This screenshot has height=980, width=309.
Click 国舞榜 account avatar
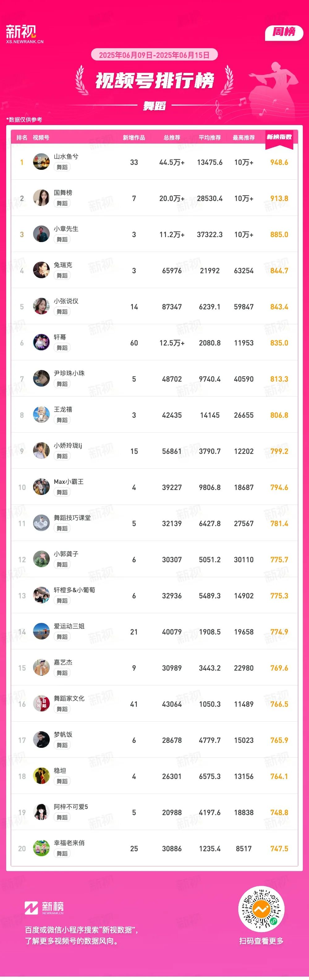pyautogui.click(x=41, y=198)
